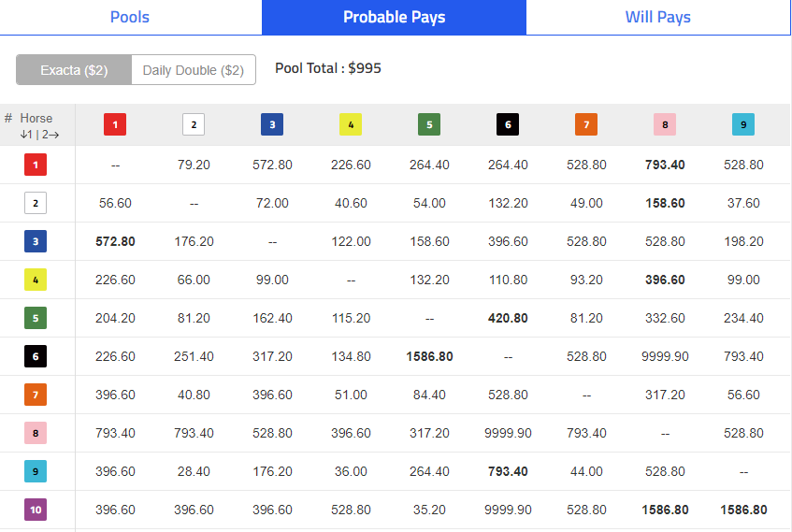Switch to Daily Double ($2) option
The image size is (792, 532).
[x=194, y=70]
